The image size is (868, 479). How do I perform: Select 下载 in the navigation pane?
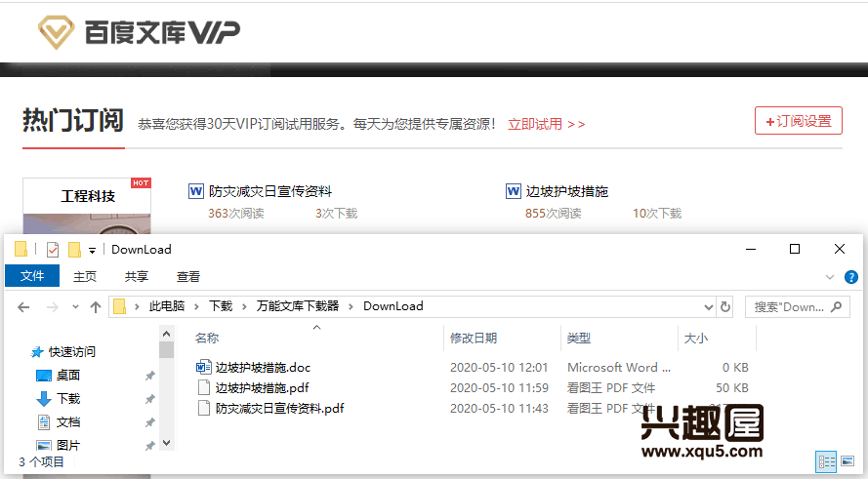[x=68, y=398]
